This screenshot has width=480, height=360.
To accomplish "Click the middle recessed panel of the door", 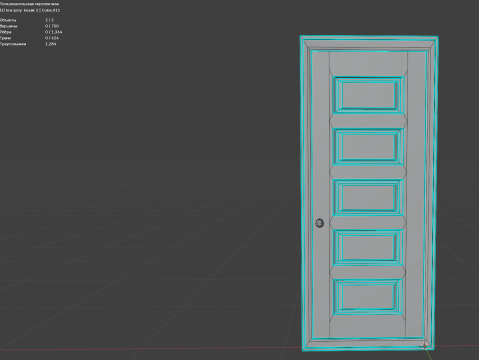I will coord(368,197).
